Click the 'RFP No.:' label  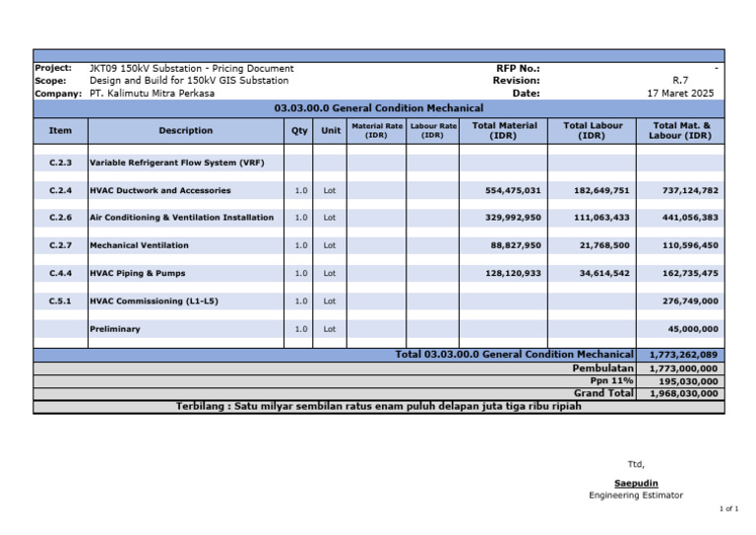(518, 69)
